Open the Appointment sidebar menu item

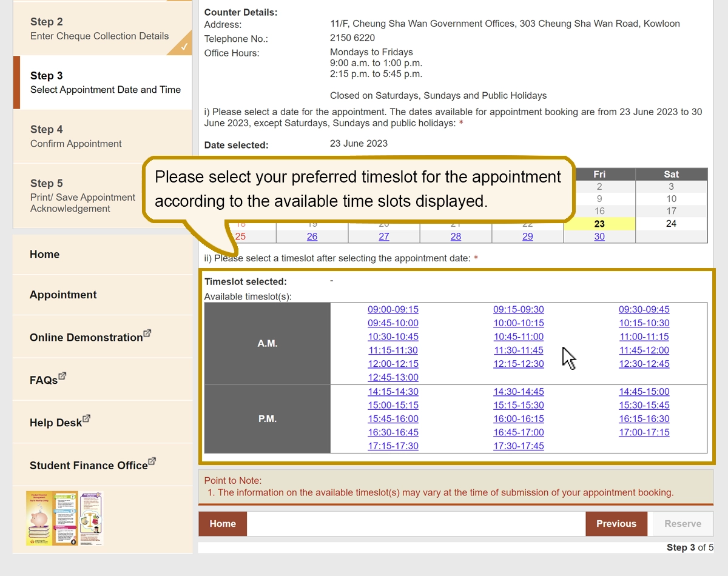pyautogui.click(x=103, y=295)
